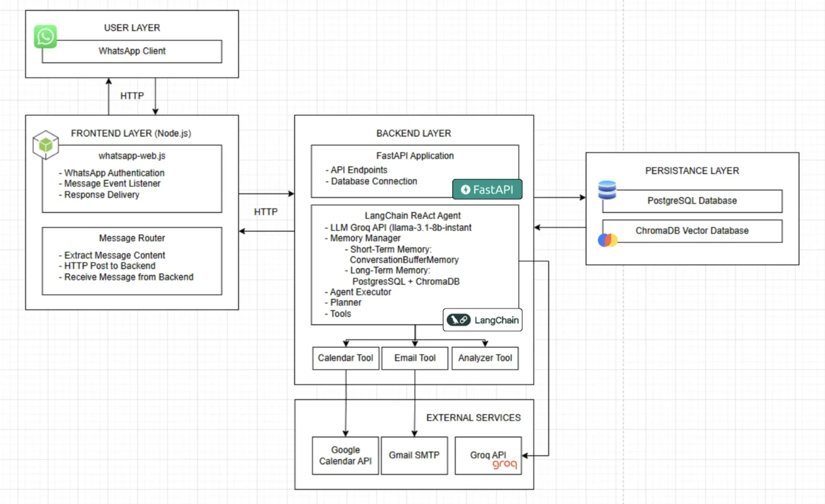Click the ConversationBufferMemory text
This screenshot has height=504, width=825.
point(404,260)
